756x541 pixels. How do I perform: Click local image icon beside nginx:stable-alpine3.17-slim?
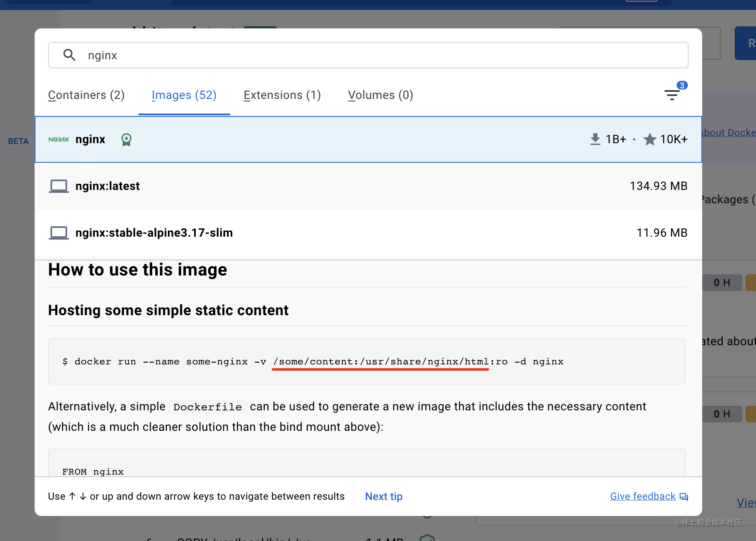(59, 233)
